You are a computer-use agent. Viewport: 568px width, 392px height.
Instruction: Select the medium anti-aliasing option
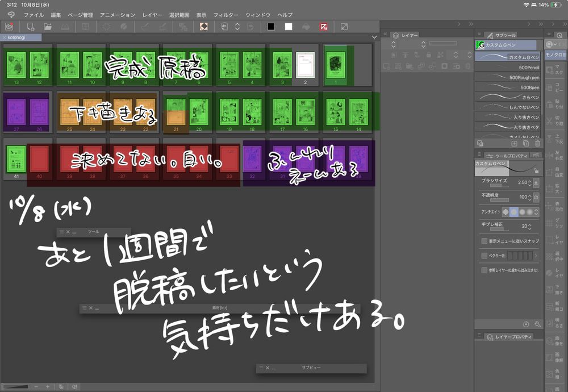522,211
